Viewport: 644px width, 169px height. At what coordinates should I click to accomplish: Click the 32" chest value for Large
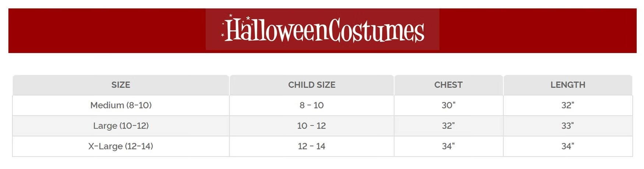click(448, 126)
